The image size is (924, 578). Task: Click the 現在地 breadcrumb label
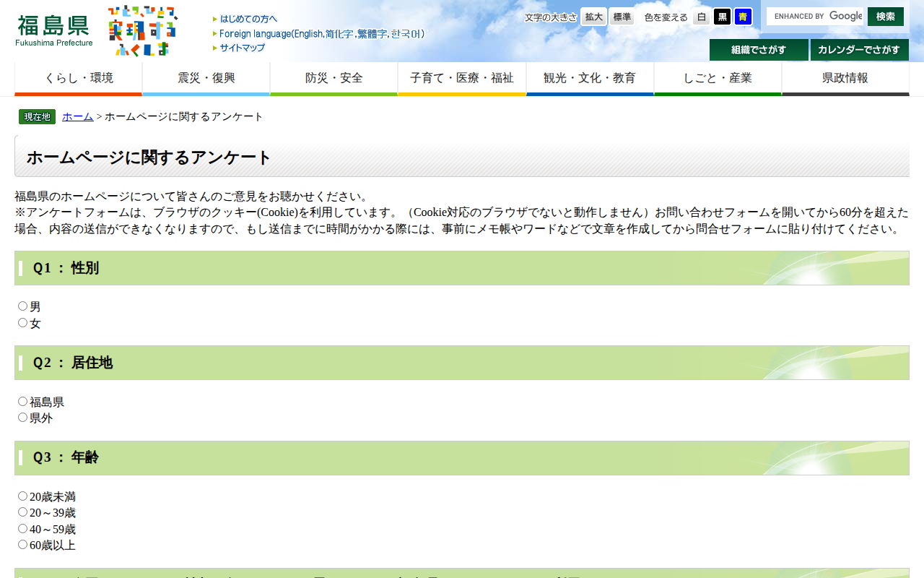coord(37,117)
